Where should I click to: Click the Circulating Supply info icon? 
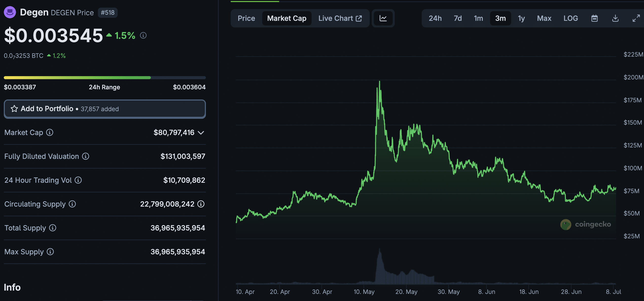72,204
